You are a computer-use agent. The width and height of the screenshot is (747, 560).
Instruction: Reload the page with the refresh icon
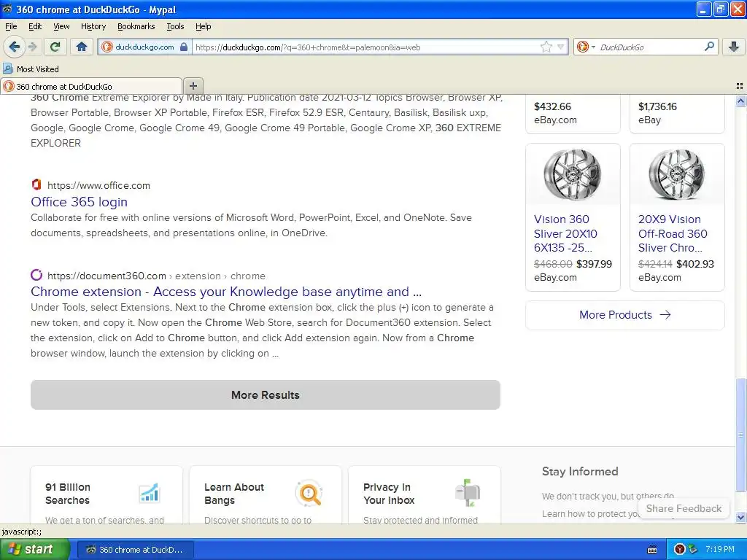(55, 47)
